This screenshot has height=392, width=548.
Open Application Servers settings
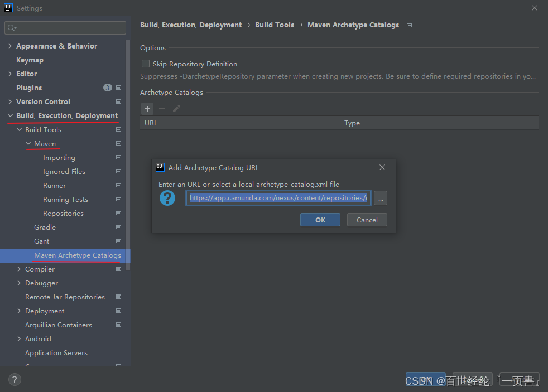coord(56,353)
